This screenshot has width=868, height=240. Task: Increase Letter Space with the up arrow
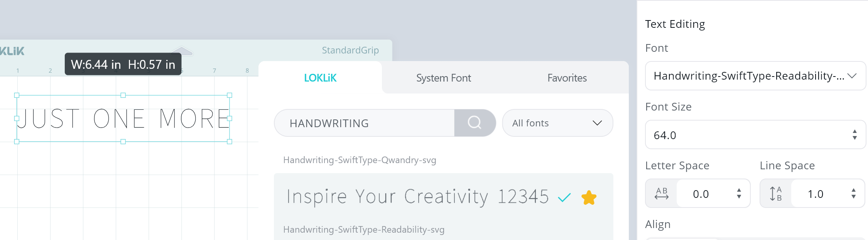[739, 191]
